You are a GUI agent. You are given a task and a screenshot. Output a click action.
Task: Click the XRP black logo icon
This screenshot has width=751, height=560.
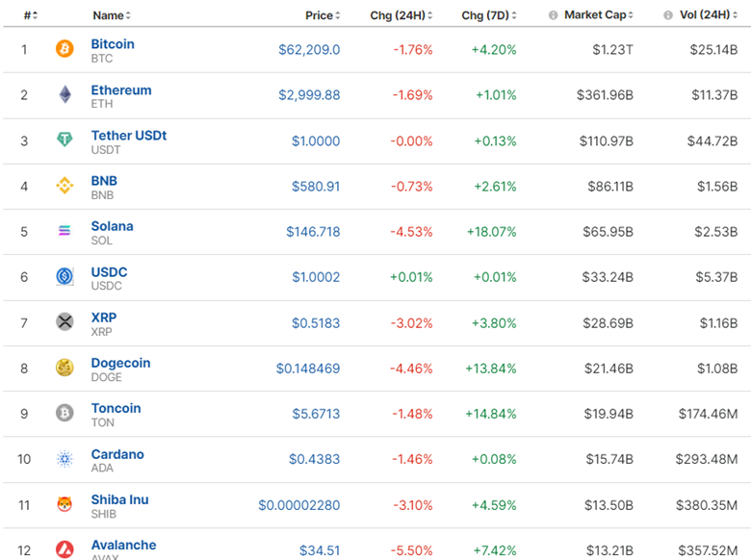click(x=65, y=322)
